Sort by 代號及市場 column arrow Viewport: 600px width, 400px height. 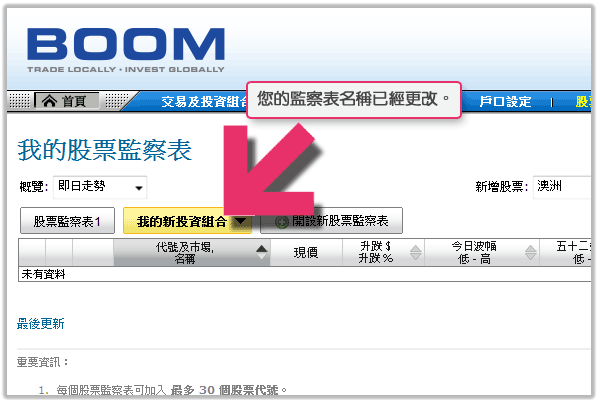click(262, 252)
